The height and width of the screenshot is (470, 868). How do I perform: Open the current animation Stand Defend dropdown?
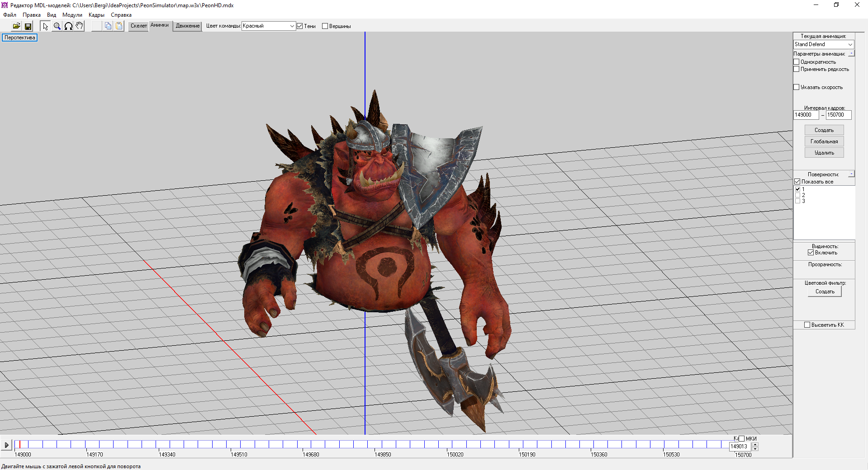824,44
